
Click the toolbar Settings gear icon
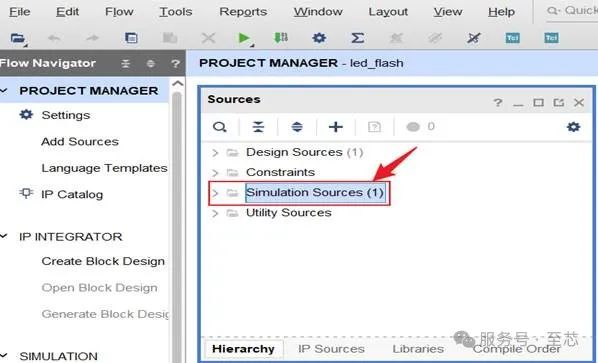pos(319,38)
